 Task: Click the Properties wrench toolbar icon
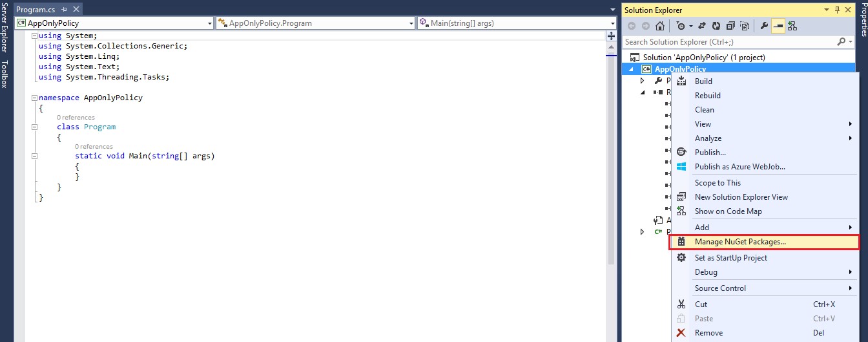(764, 27)
